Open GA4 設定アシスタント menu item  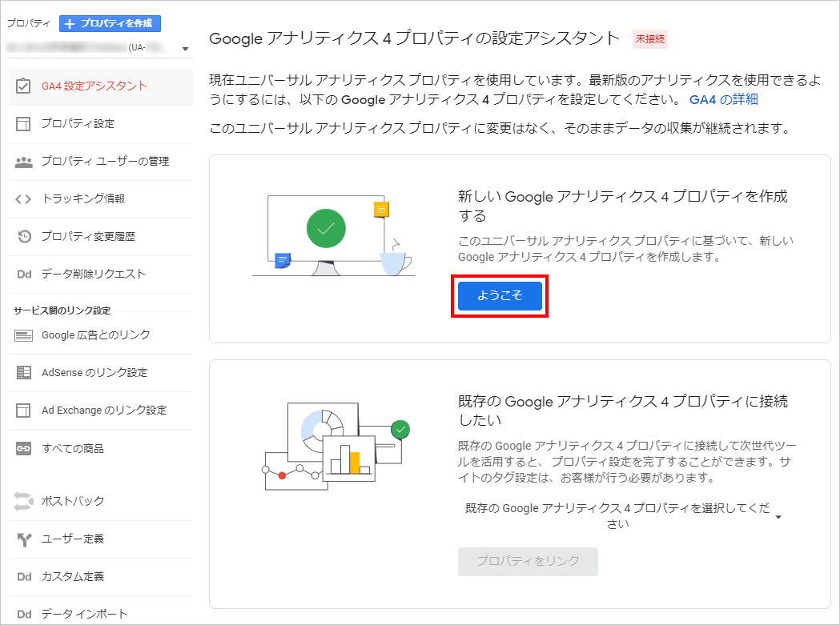coord(101,86)
